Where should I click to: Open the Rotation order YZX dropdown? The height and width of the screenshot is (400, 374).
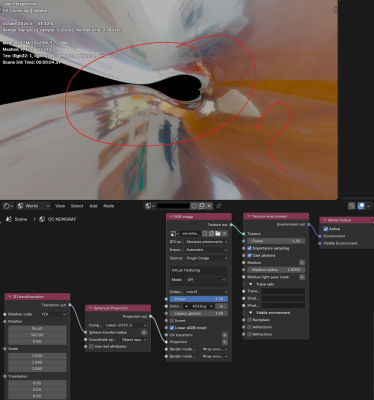pos(53,314)
